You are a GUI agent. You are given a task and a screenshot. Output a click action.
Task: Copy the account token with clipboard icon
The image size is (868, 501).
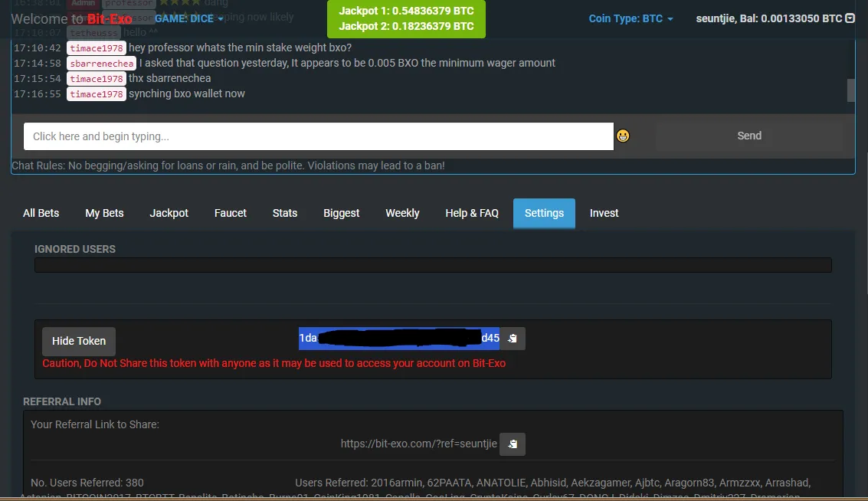(x=513, y=339)
